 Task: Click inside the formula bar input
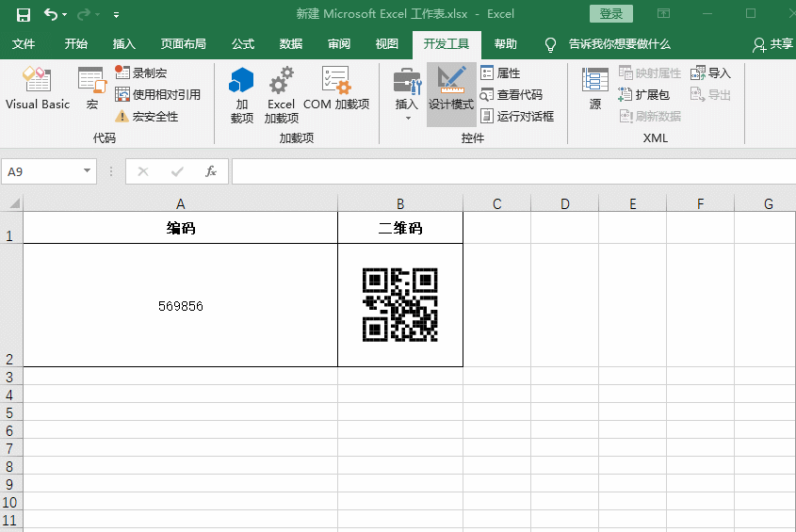click(513, 171)
